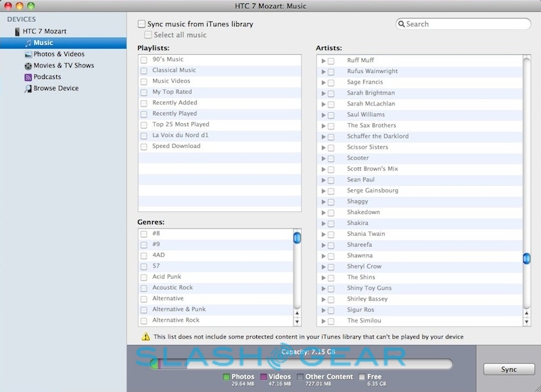Viewport: 541px width, 392px height.
Task: Tick the Acid Punk genre checkbox
Action: coord(144,277)
